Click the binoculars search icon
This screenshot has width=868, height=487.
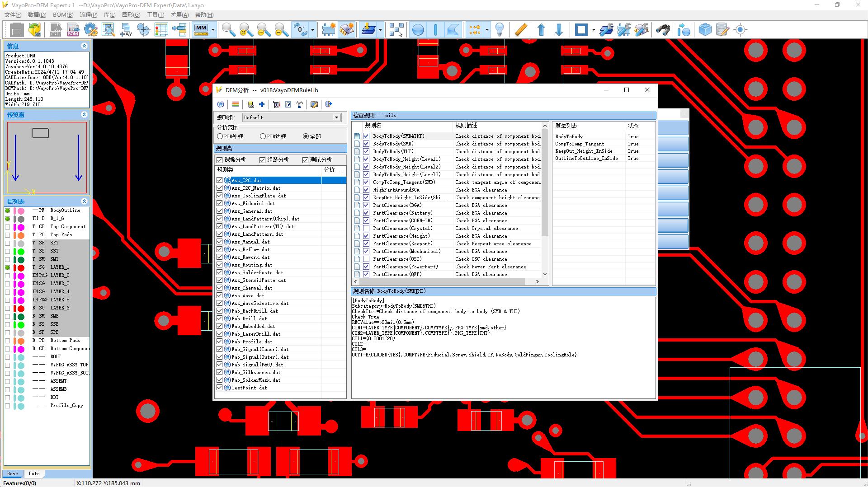pos(663,30)
